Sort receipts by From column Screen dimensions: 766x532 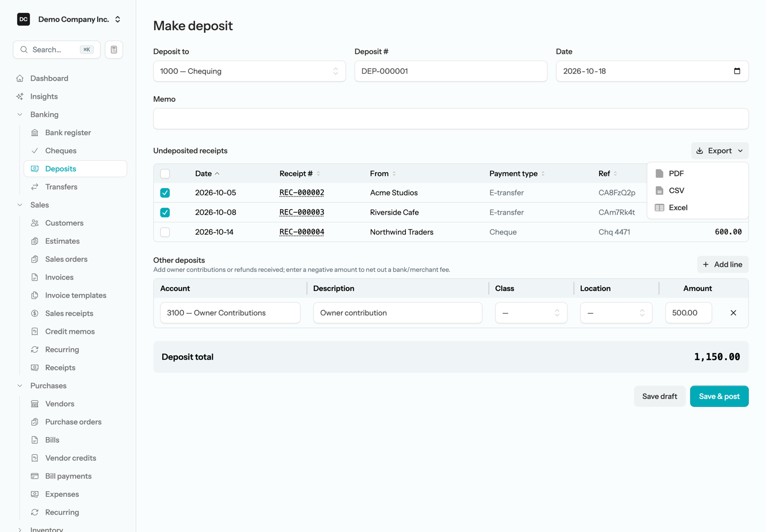point(383,173)
